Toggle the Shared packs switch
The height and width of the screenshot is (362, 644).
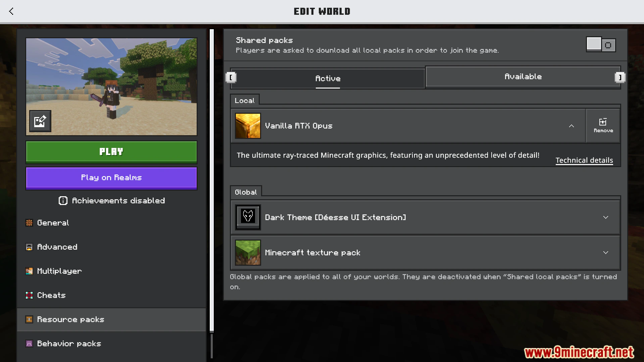(x=601, y=45)
